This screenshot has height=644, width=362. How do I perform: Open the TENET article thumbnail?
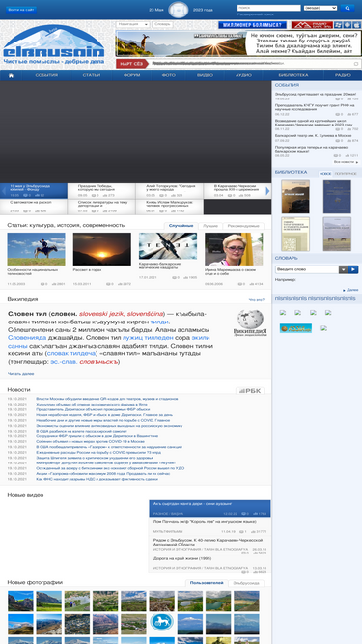[x=168, y=246]
